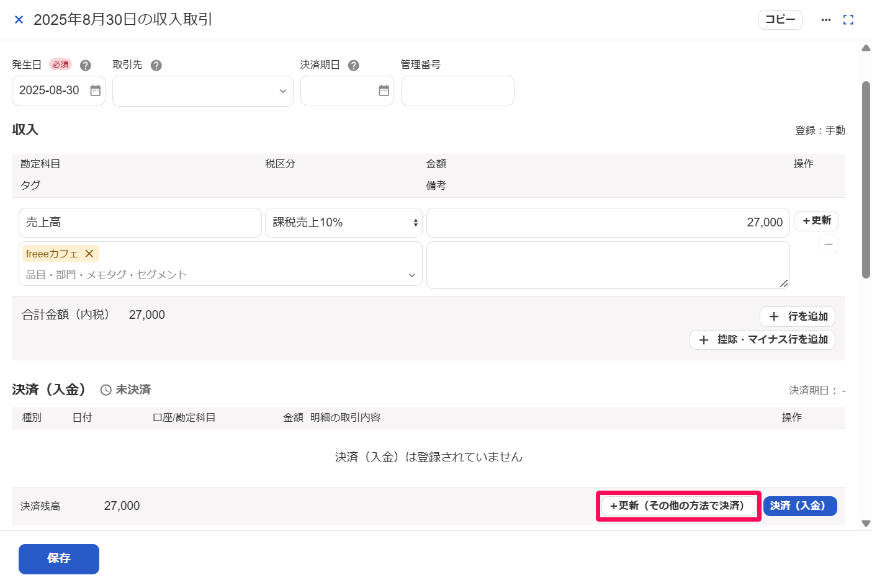Open the 課税売上10% tax category dropdown

pos(344,223)
